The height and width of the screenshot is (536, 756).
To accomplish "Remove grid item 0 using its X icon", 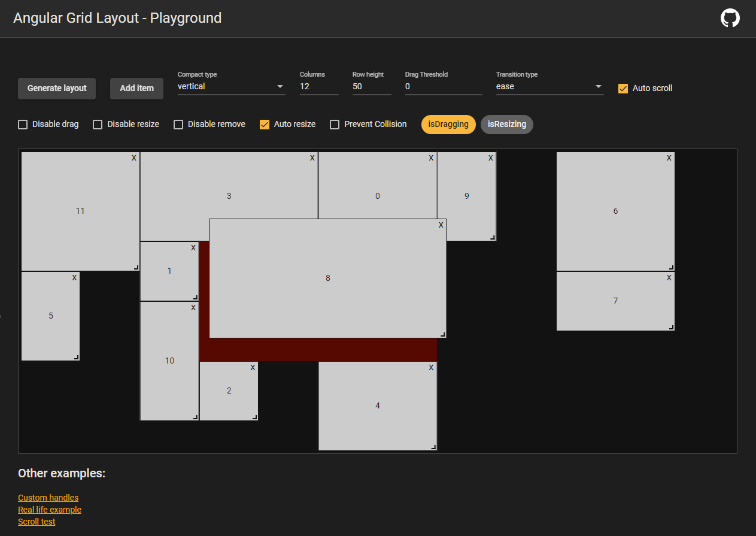I will coord(431,158).
